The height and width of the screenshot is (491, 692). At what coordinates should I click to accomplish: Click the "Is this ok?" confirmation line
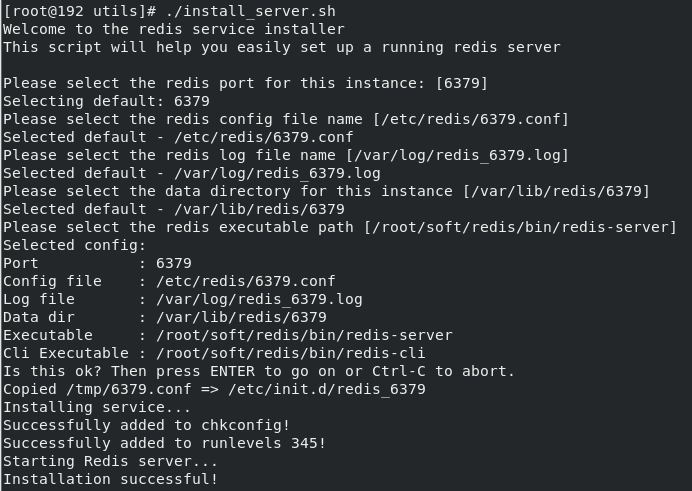point(258,371)
